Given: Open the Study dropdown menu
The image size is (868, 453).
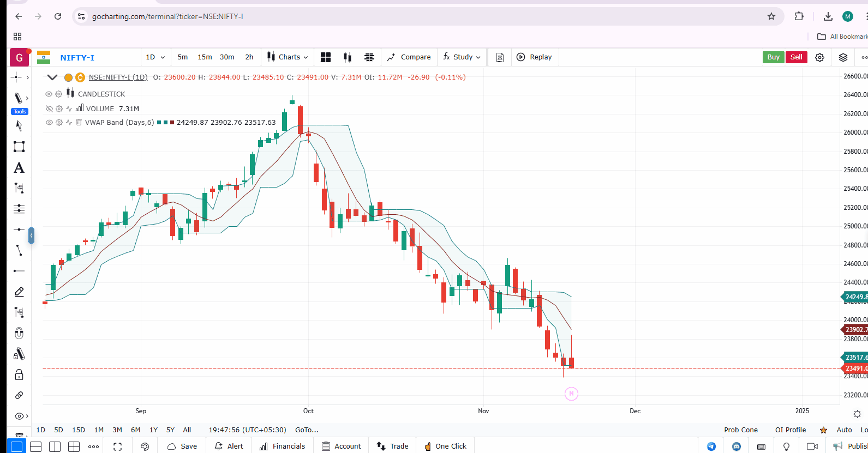Looking at the screenshot, I should (x=462, y=57).
